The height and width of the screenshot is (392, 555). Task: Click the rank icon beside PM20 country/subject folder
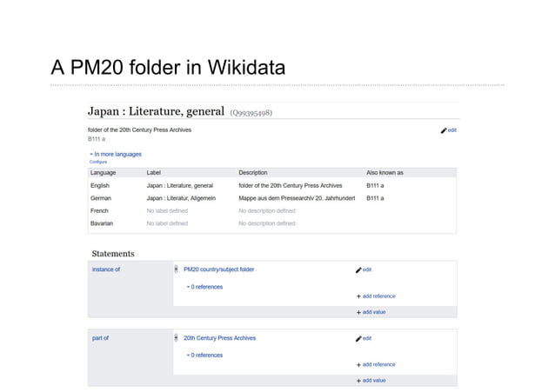pos(177,269)
